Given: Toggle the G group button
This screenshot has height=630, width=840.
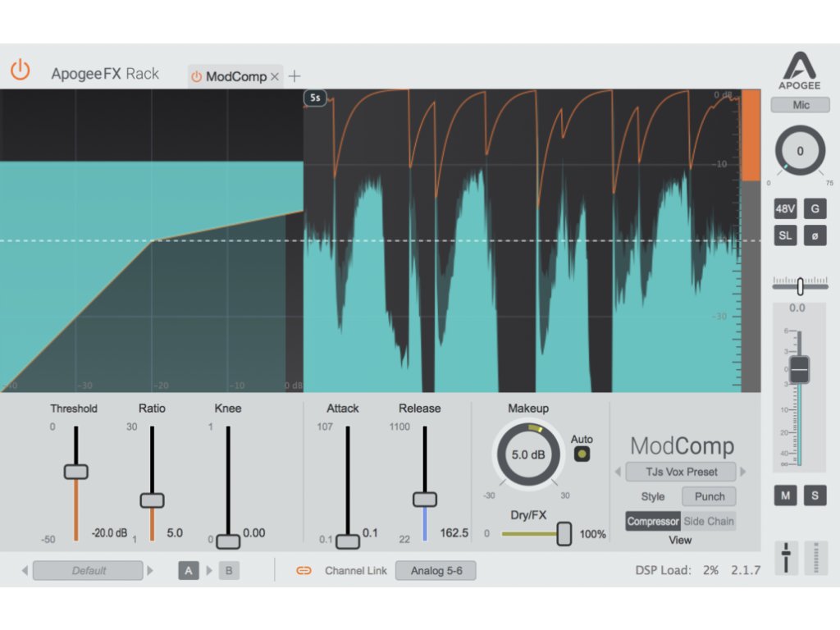Looking at the screenshot, I should pyautogui.click(x=815, y=209).
